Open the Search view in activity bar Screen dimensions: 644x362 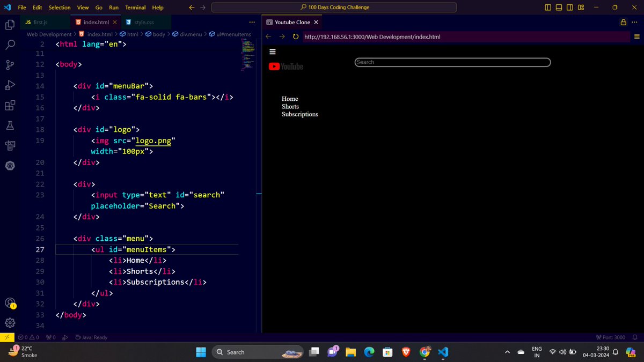point(10,45)
